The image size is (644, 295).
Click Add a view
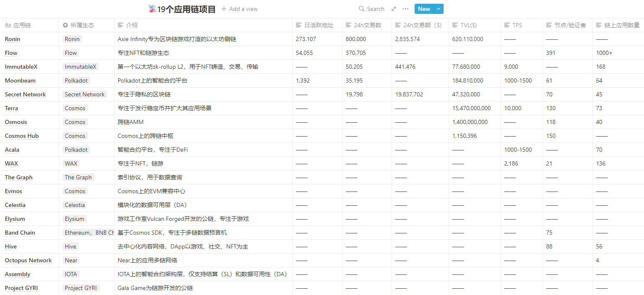click(x=239, y=9)
